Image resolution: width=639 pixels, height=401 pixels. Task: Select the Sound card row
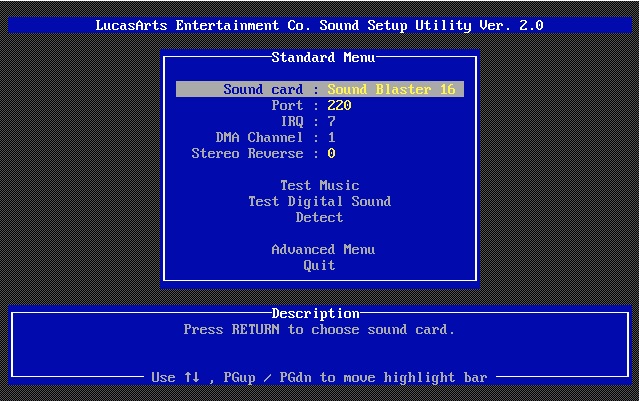tap(320, 89)
